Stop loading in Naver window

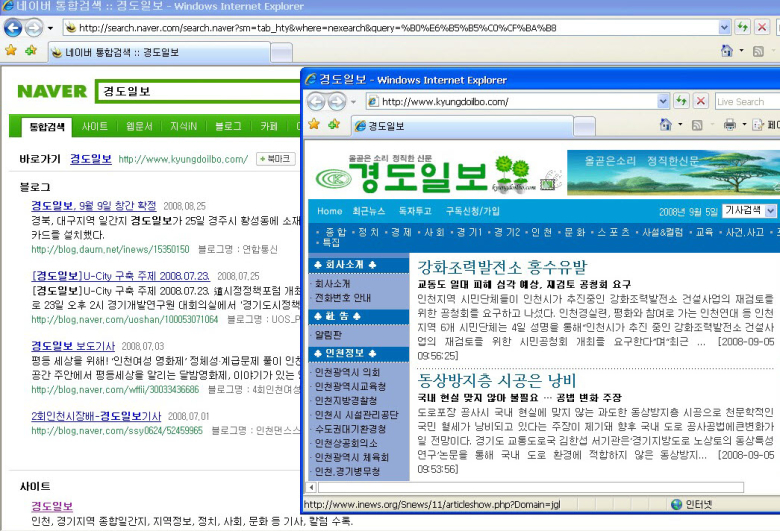click(762, 27)
